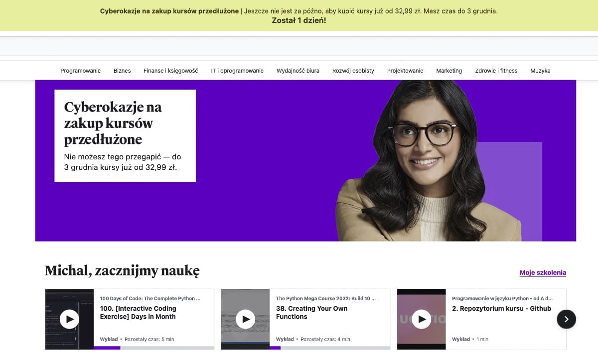The height and width of the screenshot is (364, 598).
Task: Open "38. Creating Your Own Functions" title
Action: click(312, 313)
